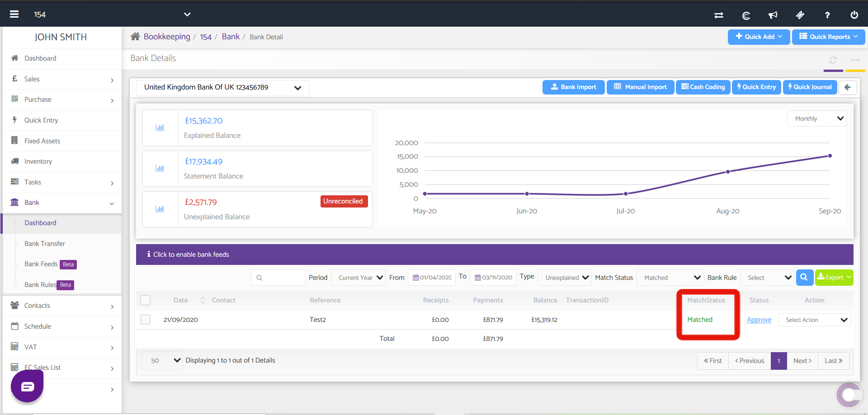Open the Quick Add button
The height and width of the screenshot is (415, 868).
(x=759, y=37)
